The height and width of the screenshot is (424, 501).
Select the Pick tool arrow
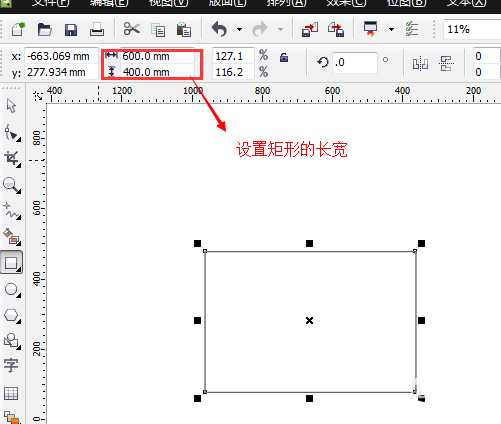point(12,106)
